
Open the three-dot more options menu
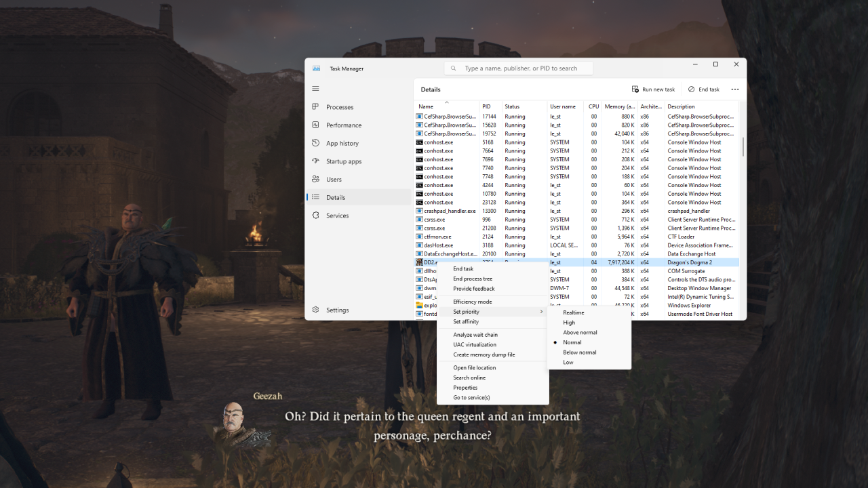735,89
